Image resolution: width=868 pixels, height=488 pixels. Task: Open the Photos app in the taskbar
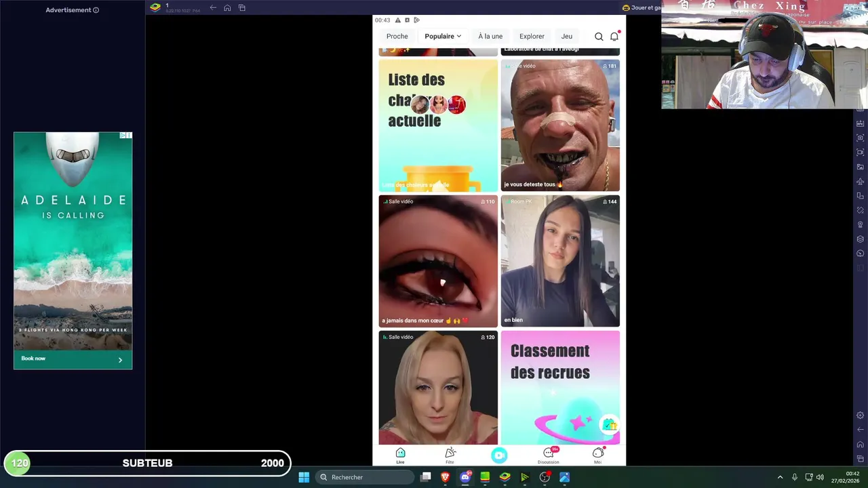[x=564, y=477]
